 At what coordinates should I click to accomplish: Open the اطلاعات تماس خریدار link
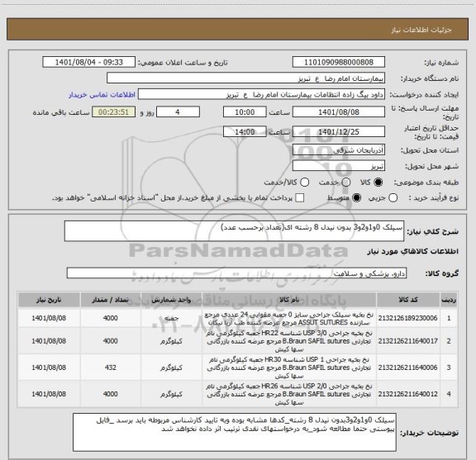pos(102,95)
